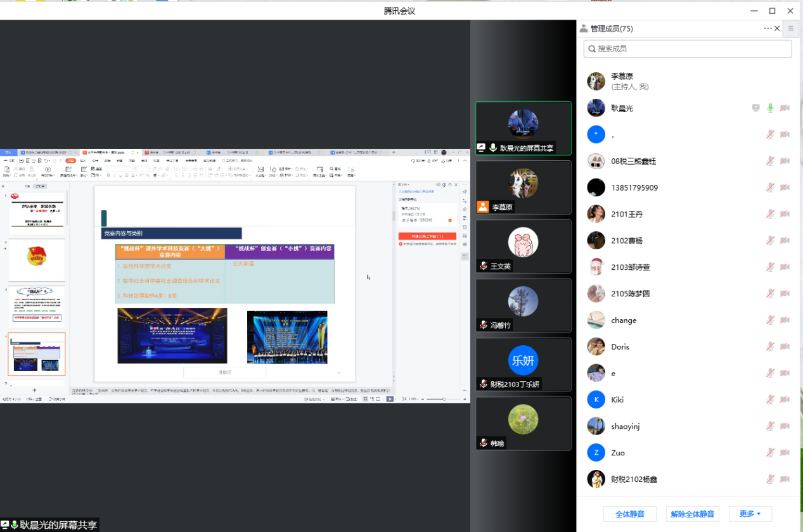The image size is (803, 532).
Task: Toggle the microphone for 2101王丹
Action: tap(770, 214)
